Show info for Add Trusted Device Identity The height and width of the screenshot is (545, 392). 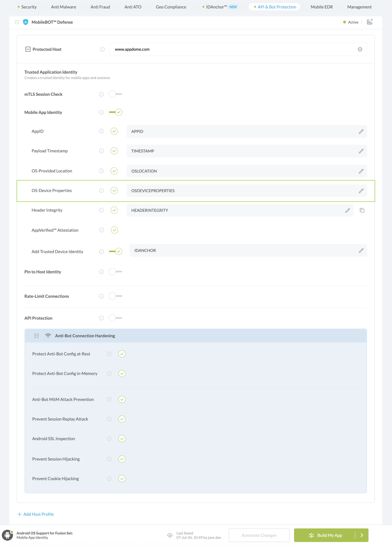click(x=101, y=252)
